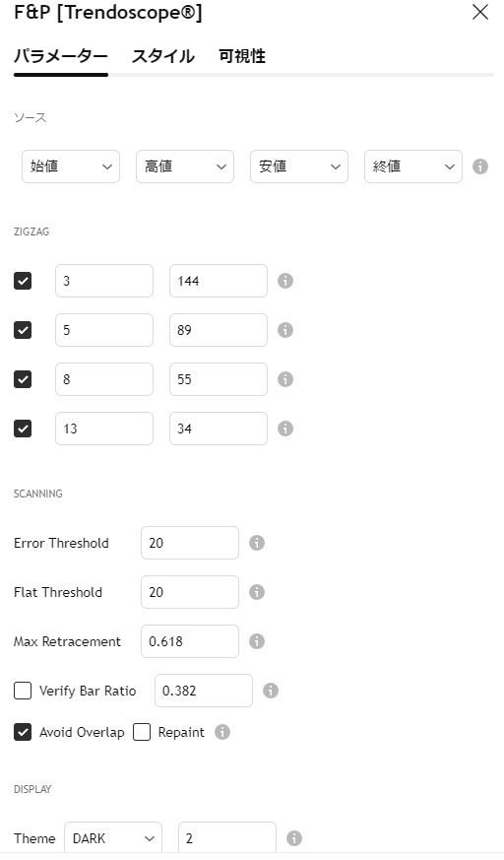Open the 始値 source dropdown
The width and height of the screenshot is (504, 860).
pos(71,166)
